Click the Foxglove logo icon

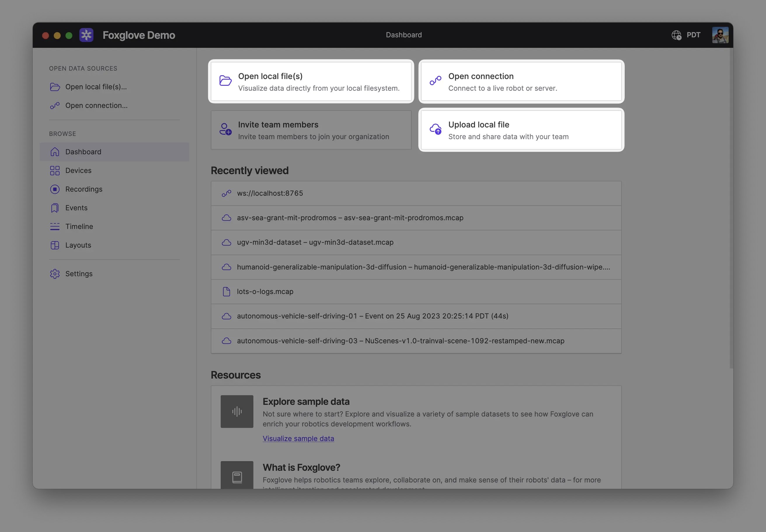coord(86,35)
